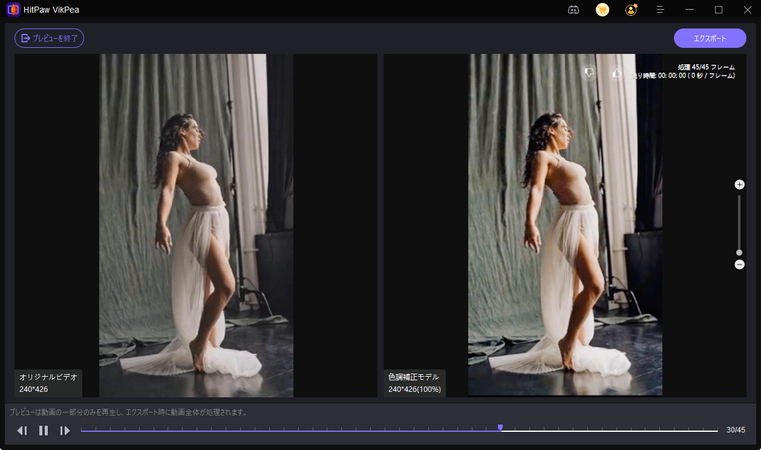Image resolution: width=761 pixels, height=450 pixels.
Task: Click the color-corrected video preview pane
Action: pyautogui.click(x=565, y=225)
